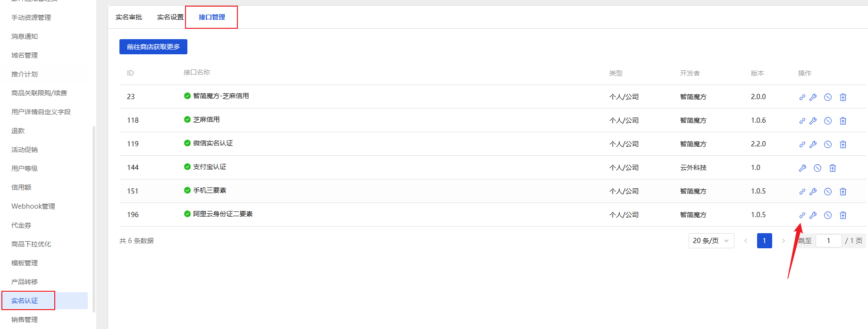Image resolution: width=868 pixels, height=329 pixels.
Task: Click the 跳至 page number input field
Action: pyautogui.click(x=828, y=241)
